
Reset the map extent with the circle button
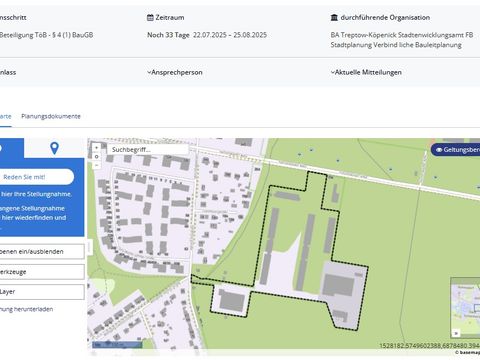(96, 156)
